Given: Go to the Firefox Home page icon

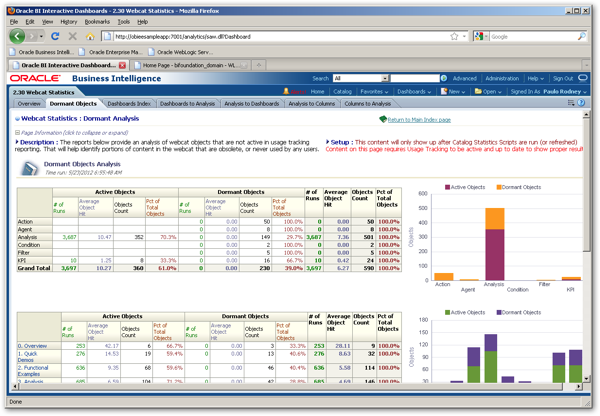Looking at the screenshot, I should (x=90, y=36).
